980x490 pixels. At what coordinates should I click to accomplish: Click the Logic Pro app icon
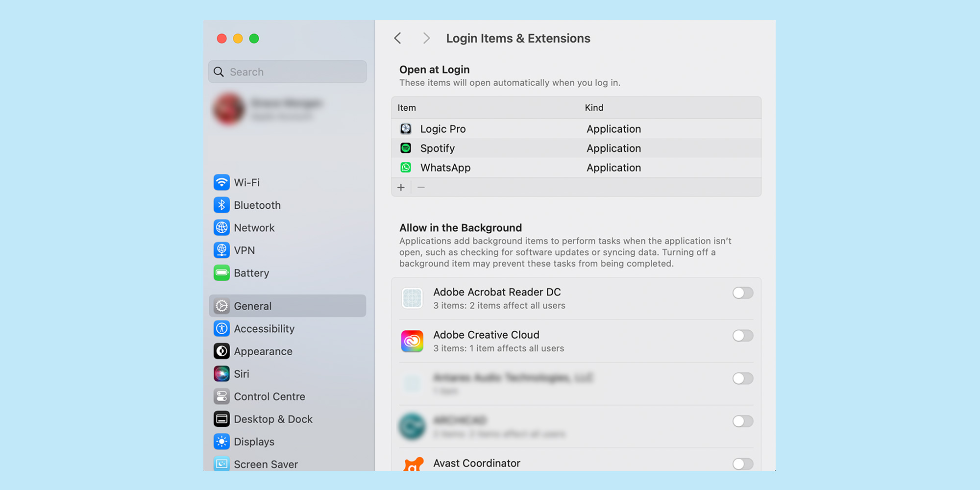(406, 129)
